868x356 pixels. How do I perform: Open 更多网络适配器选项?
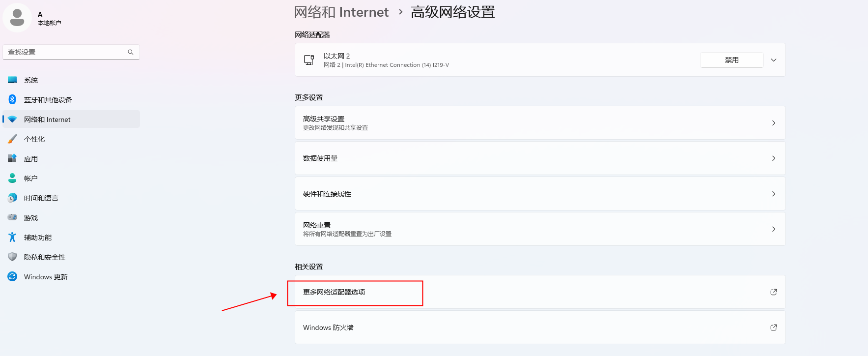tap(334, 292)
